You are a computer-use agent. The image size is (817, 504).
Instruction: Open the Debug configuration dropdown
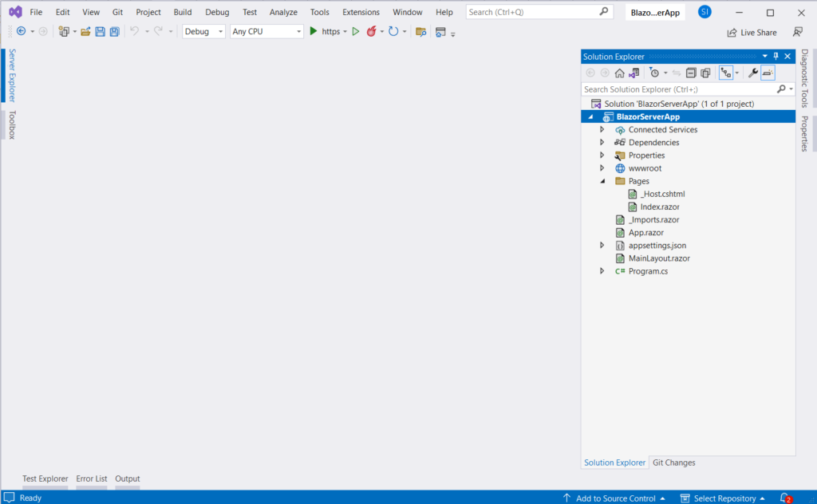click(x=204, y=31)
